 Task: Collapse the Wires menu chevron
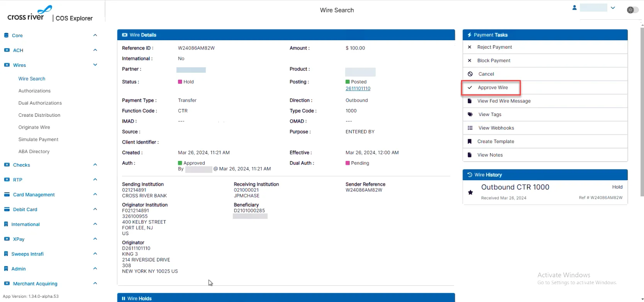(x=95, y=65)
